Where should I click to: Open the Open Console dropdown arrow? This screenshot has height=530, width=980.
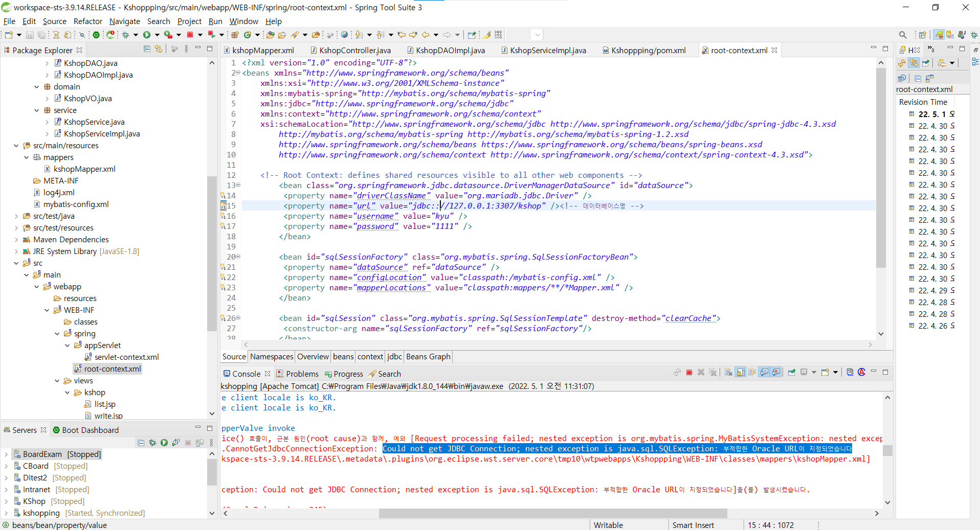coord(835,372)
